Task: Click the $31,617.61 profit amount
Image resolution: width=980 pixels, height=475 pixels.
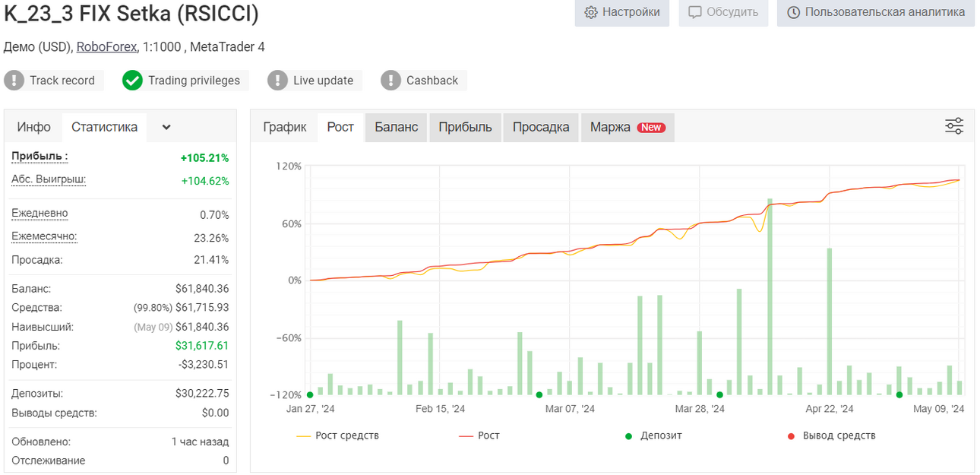Action: click(x=202, y=346)
